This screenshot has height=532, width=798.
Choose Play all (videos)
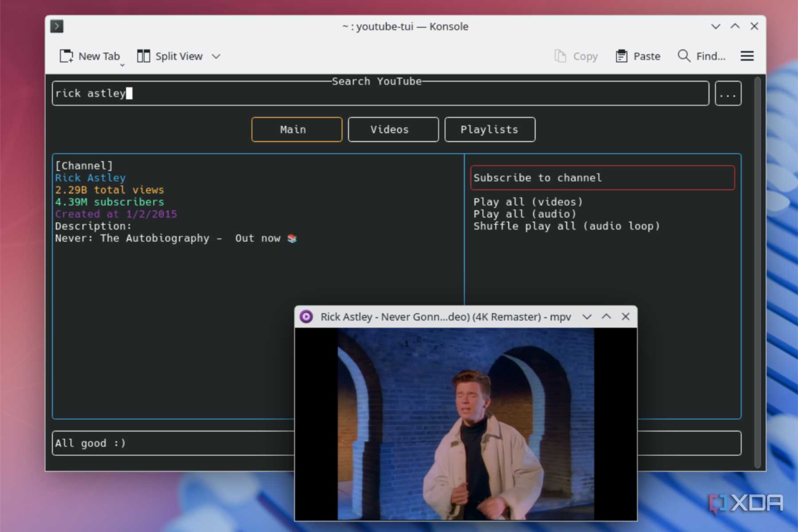pyautogui.click(x=528, y=202)
